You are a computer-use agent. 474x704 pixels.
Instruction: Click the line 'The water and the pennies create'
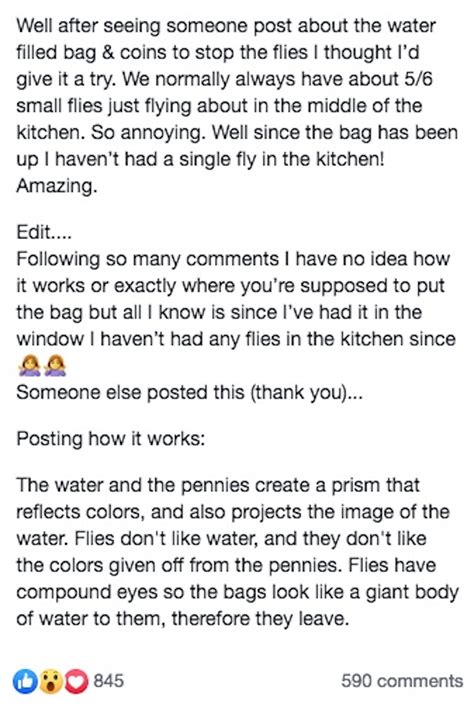(218, 485)
